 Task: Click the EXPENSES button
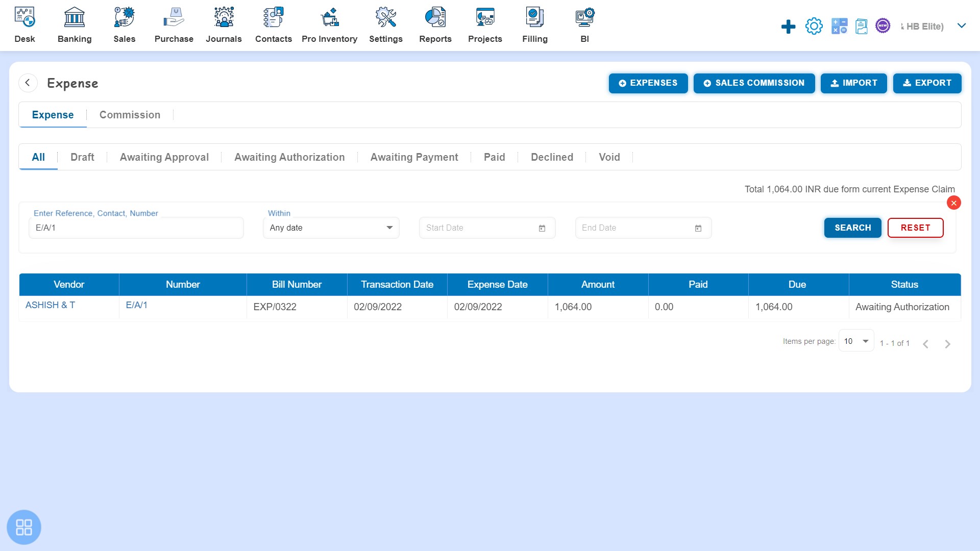tap(648, 83)
